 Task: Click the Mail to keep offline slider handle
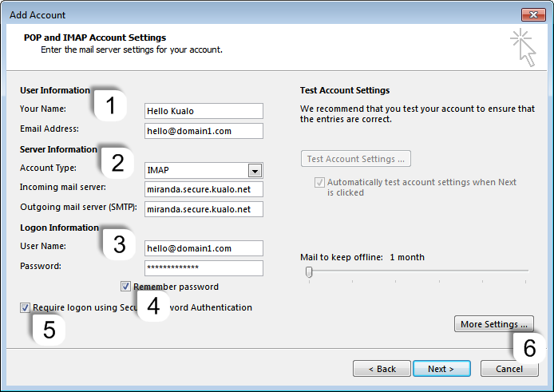[309, 271]
